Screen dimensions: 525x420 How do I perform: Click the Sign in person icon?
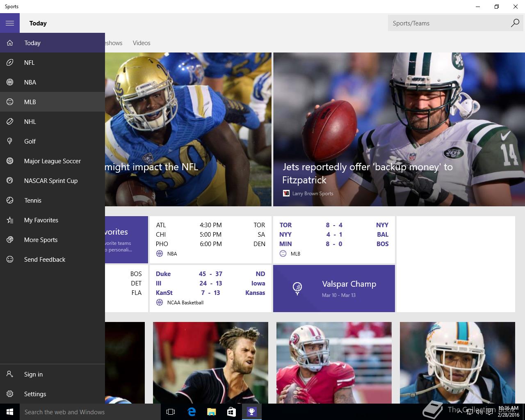[10, 374]
